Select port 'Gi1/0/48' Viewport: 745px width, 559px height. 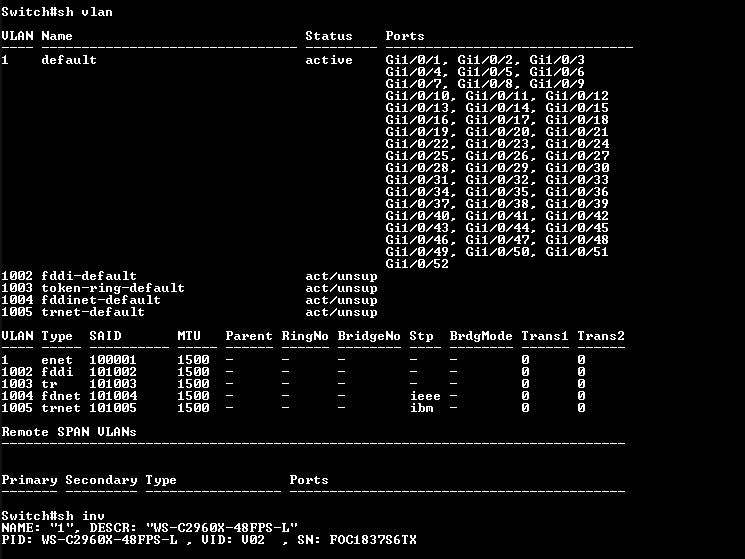(577, 240)
